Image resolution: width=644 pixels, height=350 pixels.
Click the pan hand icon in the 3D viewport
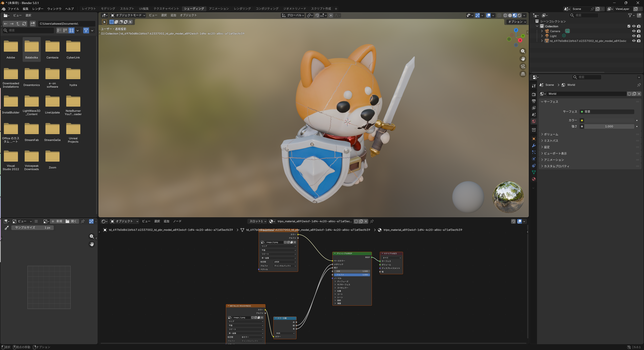(523, 59)
